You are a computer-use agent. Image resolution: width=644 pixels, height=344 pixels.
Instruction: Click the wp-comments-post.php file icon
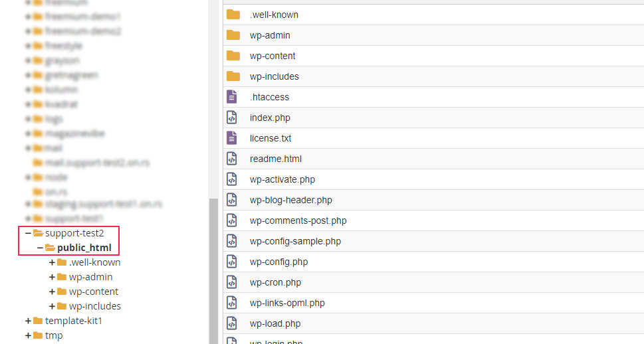[x=232, y=220]
